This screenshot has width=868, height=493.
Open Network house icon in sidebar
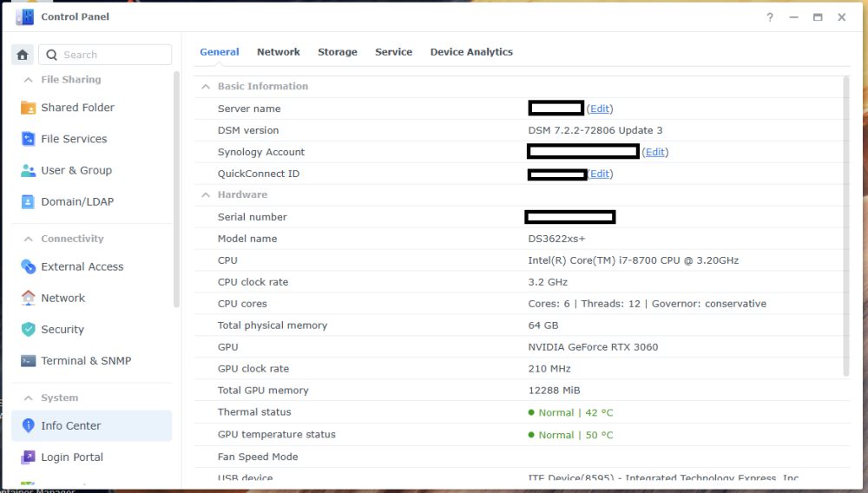(28, 298)
